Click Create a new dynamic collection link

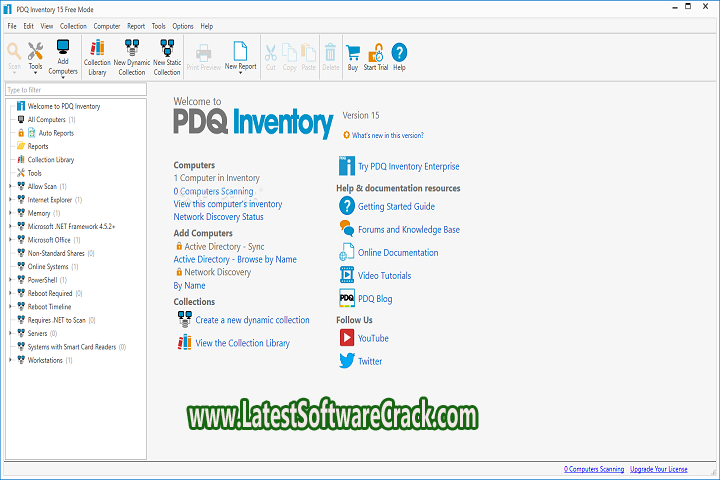252,320
